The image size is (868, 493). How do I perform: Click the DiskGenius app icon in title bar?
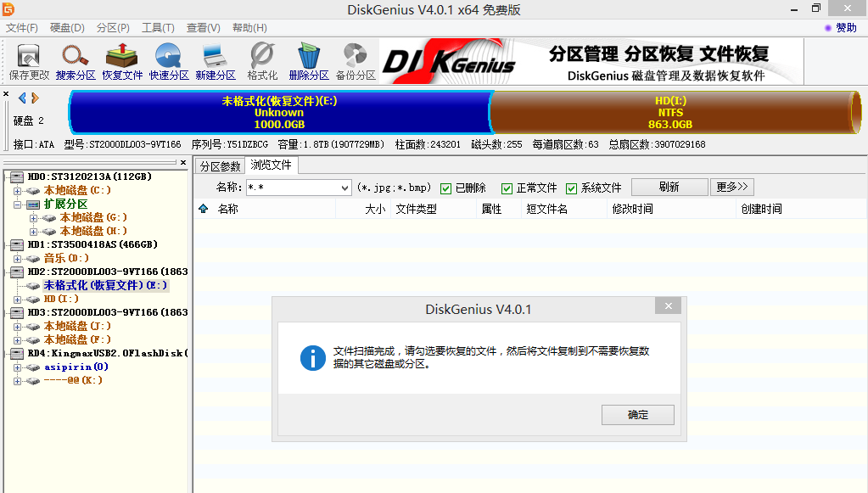(x=8, y=8)
